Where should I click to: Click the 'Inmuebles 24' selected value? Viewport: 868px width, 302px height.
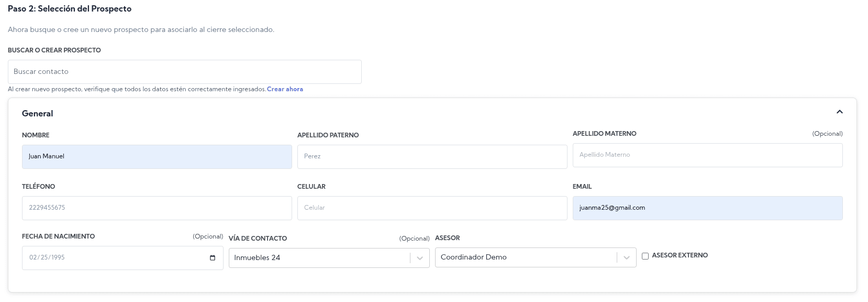[x=257, y=258]
